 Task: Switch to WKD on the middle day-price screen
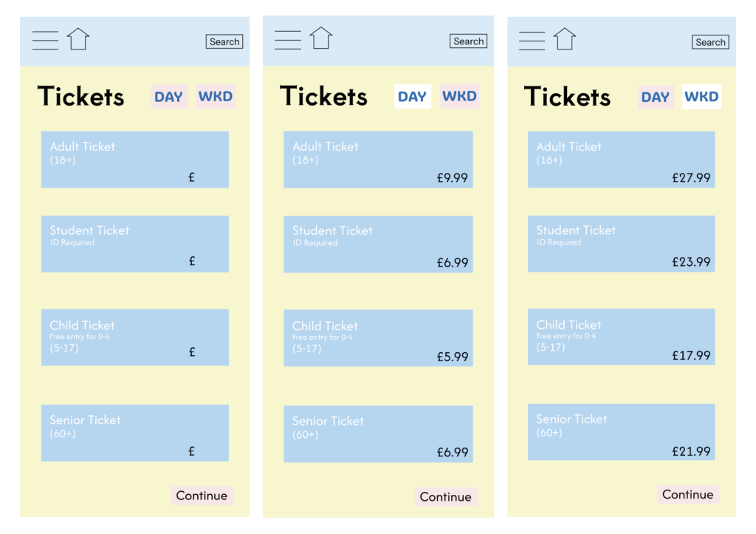click(x=459, y=97)
